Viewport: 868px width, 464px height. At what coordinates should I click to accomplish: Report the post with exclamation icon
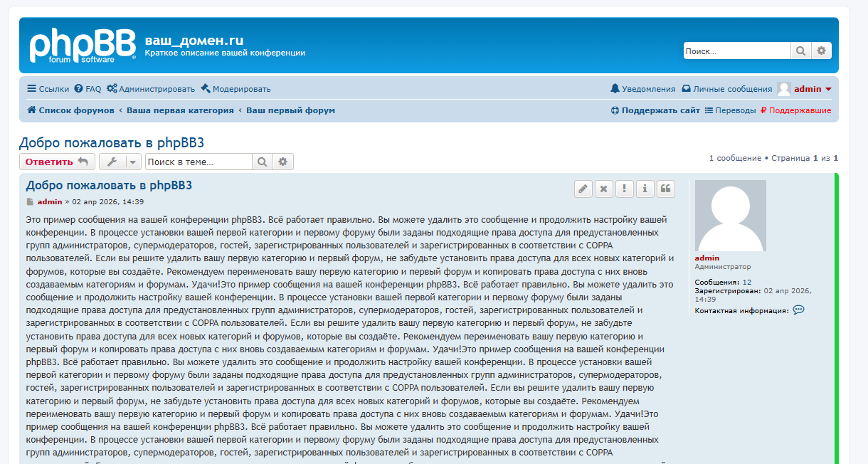pos(625,189)
